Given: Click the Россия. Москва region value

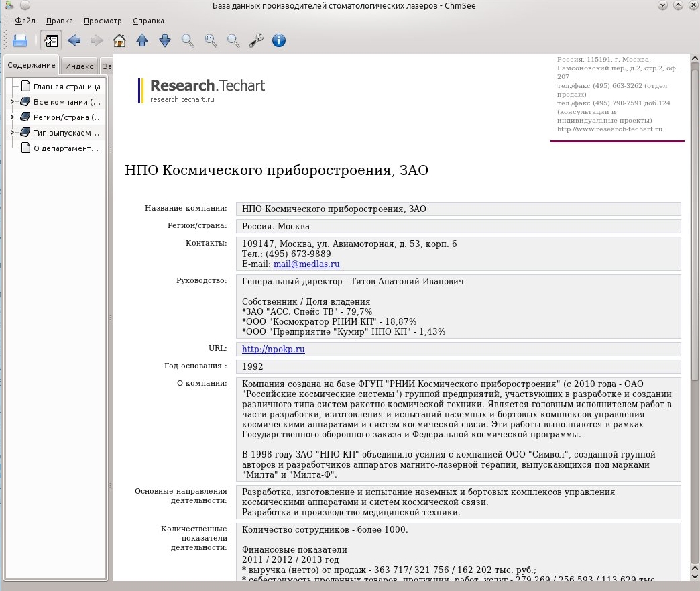Looking at the screenshot, I should [x=276, y=227].
